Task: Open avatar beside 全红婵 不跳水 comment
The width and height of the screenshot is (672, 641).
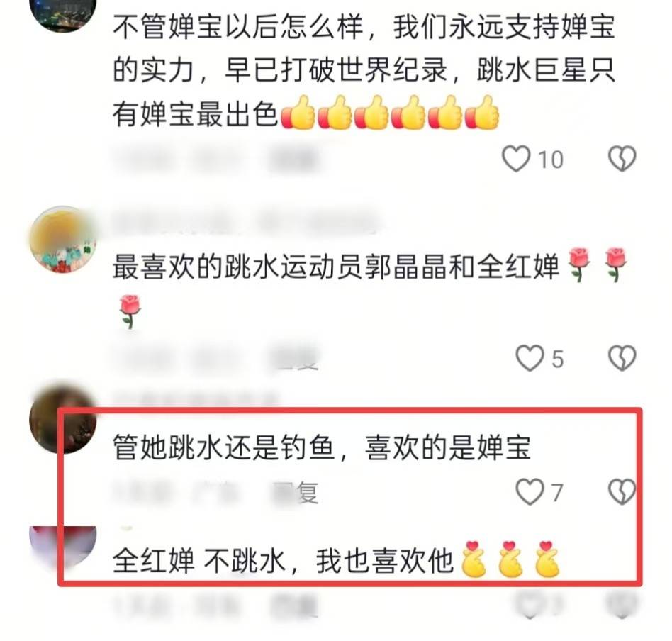Action: [63, 545]
